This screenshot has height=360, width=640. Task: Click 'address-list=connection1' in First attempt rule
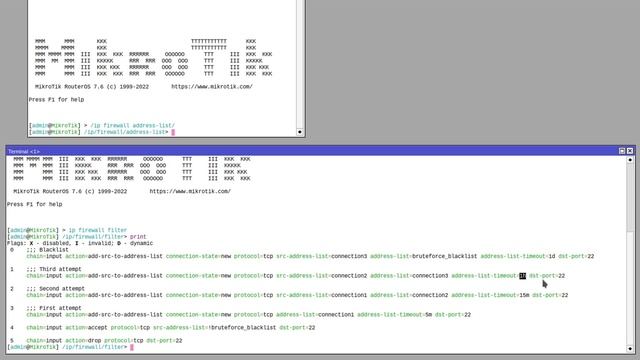tap(315, 315)
